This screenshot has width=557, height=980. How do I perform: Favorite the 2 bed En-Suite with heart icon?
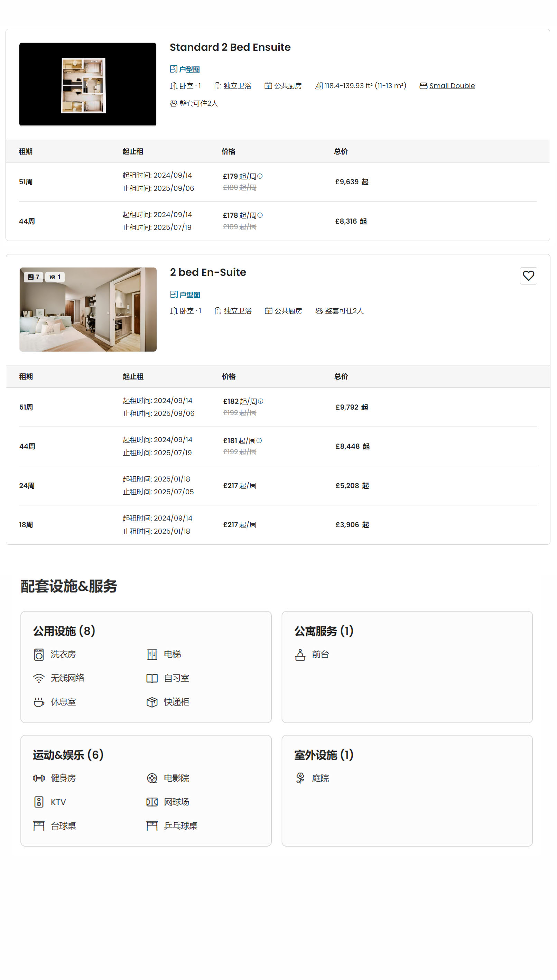point(528,276)
